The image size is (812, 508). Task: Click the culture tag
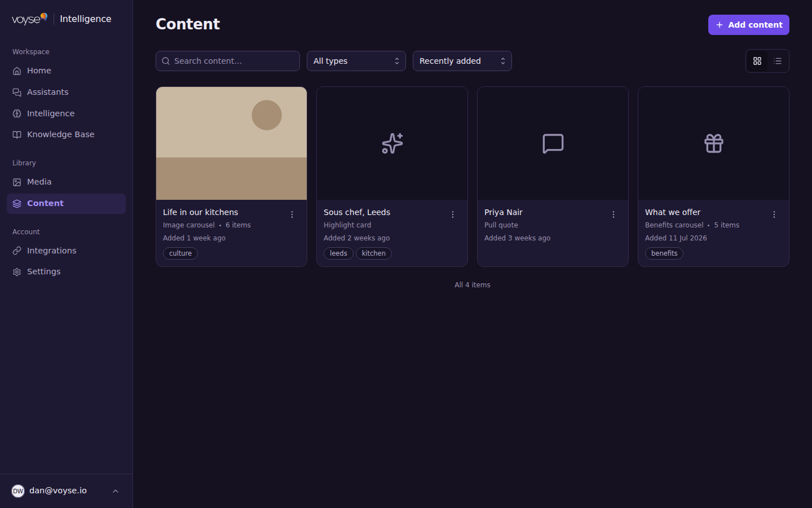point(180,253)
